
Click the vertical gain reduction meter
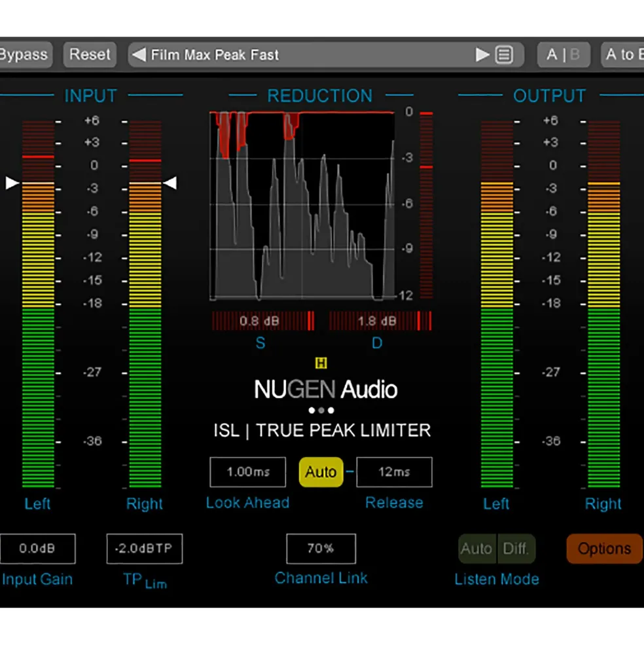point(427,205)
